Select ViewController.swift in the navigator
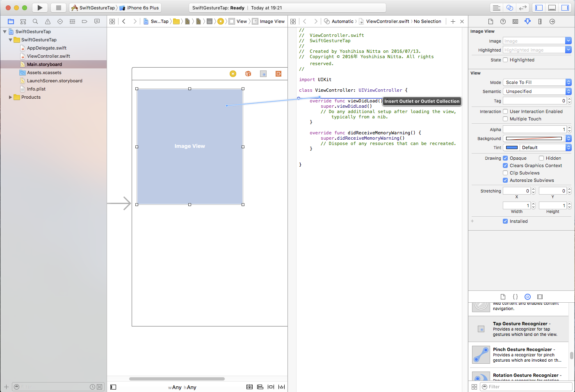The width and height of the screenshot is (575, 392). tap(48, 56)
